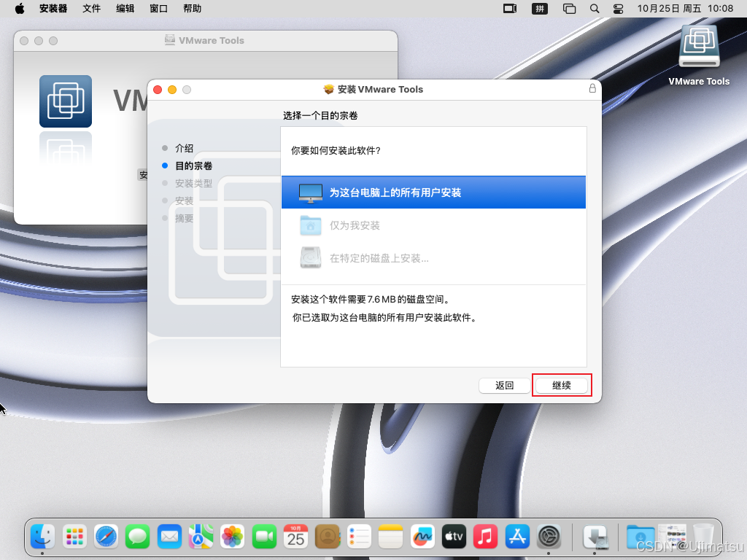This screenshot has height=560, width=747.
Task: Open System Settings gear in Dock
Action: coord(549,537)
